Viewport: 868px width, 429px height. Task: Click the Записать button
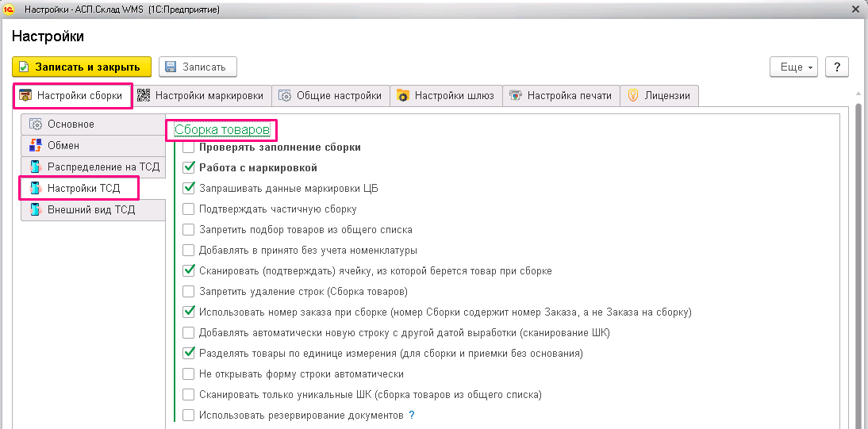coord(198,67)
